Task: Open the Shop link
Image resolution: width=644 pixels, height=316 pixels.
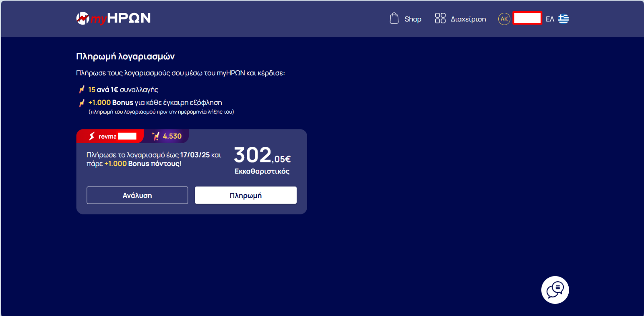Action: point(413,19)
